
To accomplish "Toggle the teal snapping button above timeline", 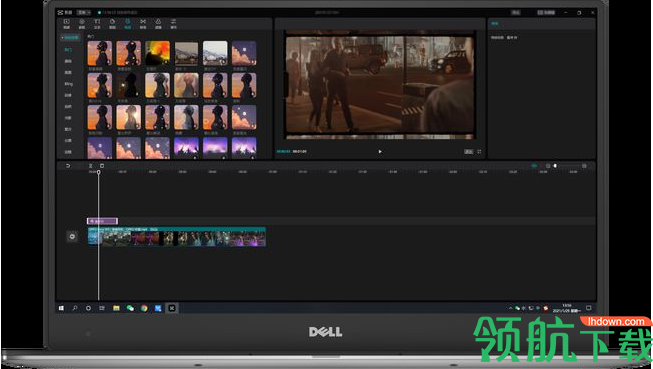I will (534, 166).
